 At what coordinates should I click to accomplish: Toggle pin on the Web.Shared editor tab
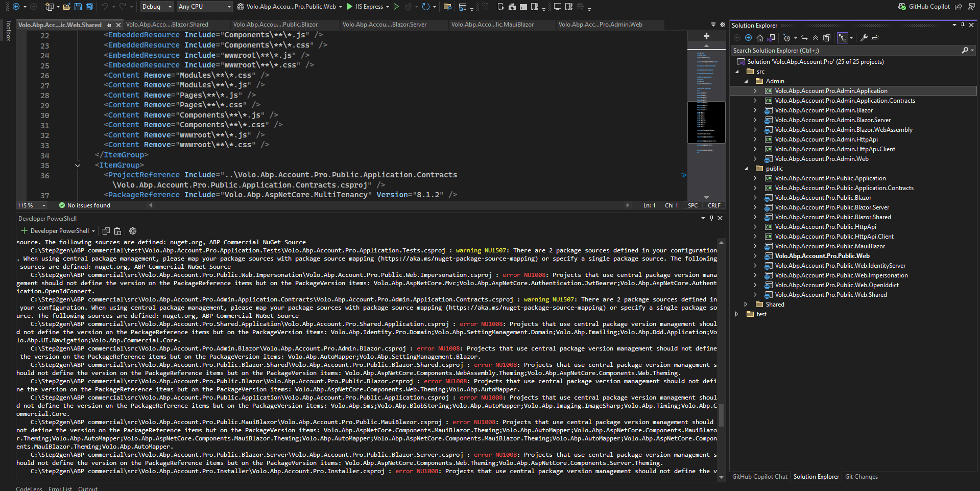(109, 25)
